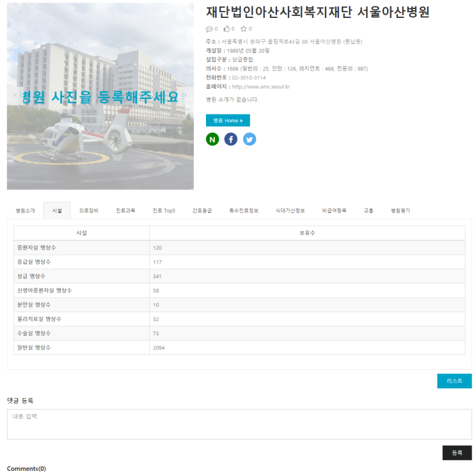Screen dimensions: 476x476
Task: Click the 리스트 button
Action: click(x=454, y=381)
